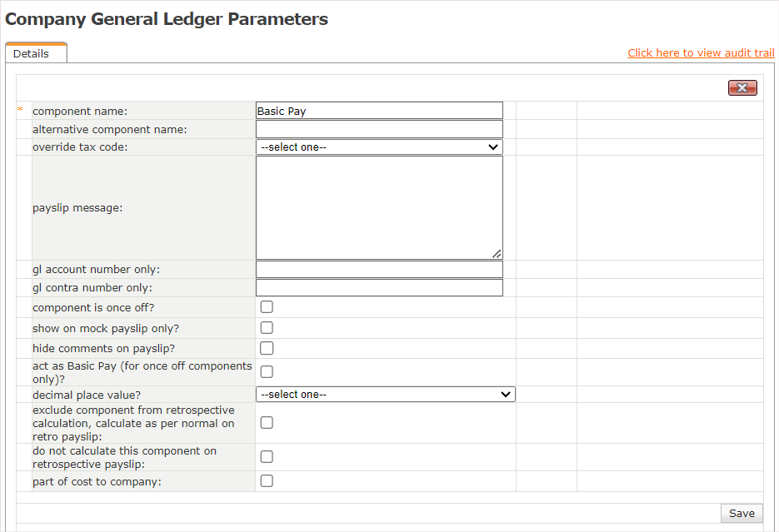
Task: Click the red close X icon
Action: [x=742, y=88]
